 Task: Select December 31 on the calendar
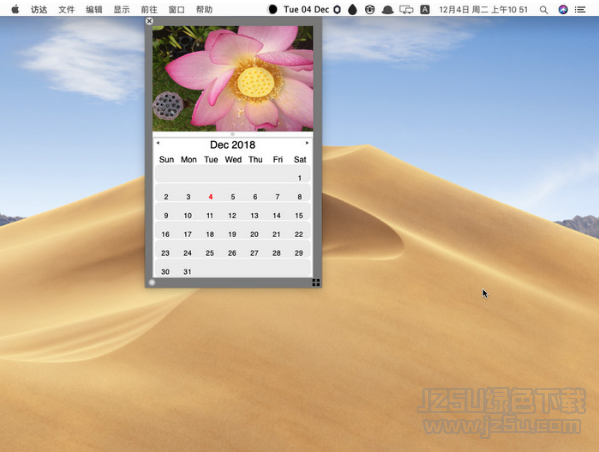187,271
